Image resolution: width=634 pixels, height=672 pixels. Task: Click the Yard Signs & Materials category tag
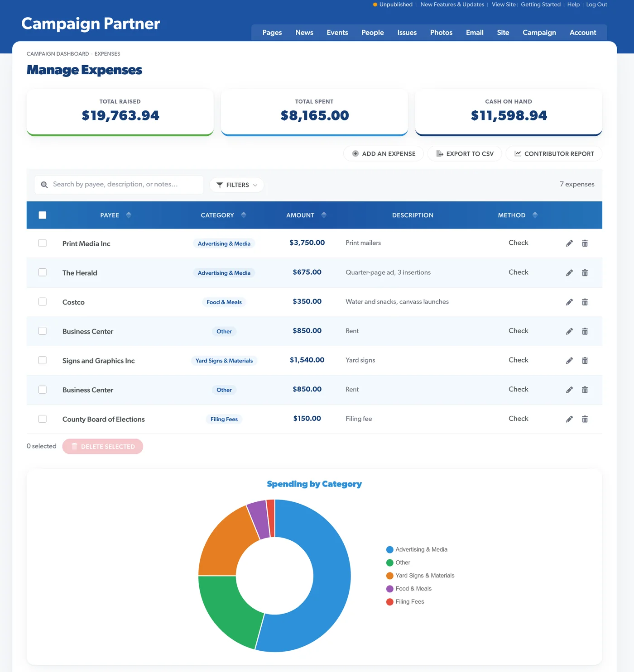tap(224, 361)
